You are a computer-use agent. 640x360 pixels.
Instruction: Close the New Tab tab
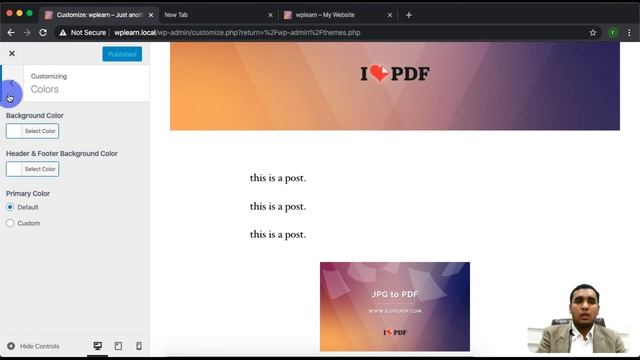pos(270,15)
